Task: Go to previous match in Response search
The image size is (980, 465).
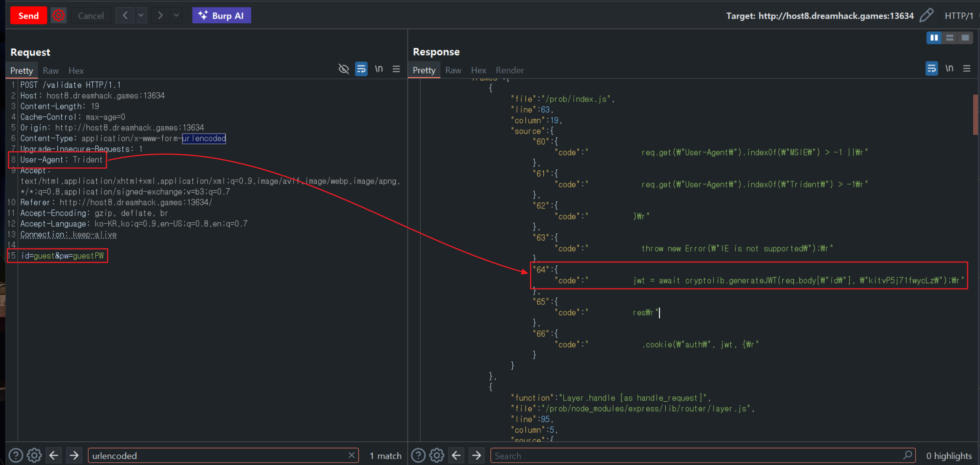Action: pyautogui.click(x=456, y=455)
